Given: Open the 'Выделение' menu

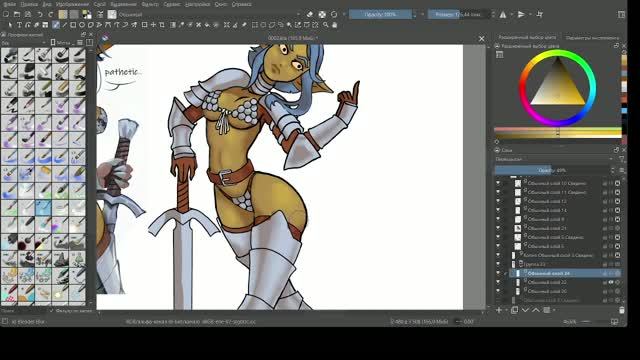Looking at the screenshot, I should 123,4.
